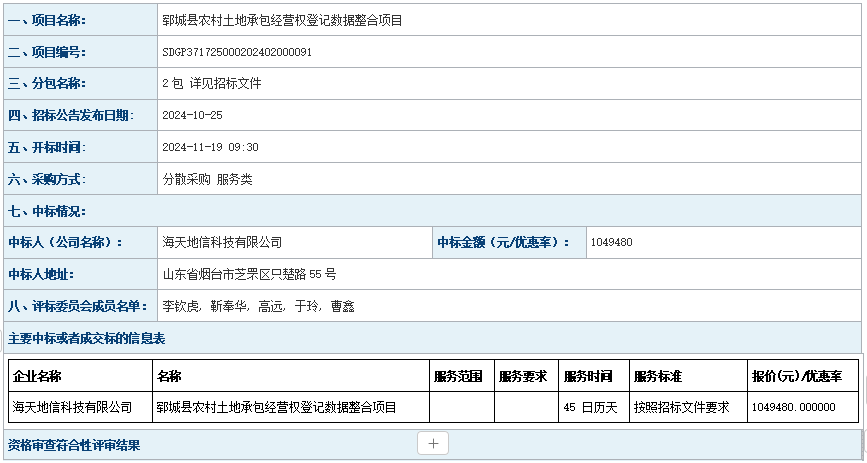Click the 45 日历天 service time cell
Viewport: 867px width, 463px height.
pyautogui.click(x=591, y=408)
